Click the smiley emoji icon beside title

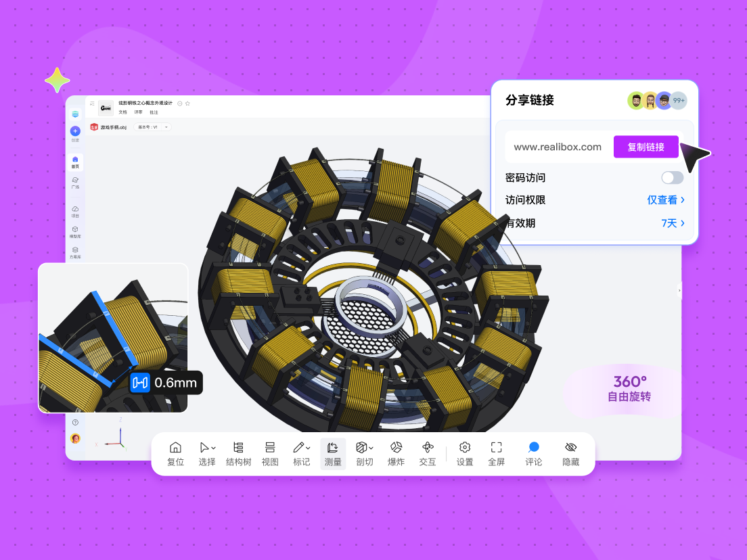pos(179,103)
